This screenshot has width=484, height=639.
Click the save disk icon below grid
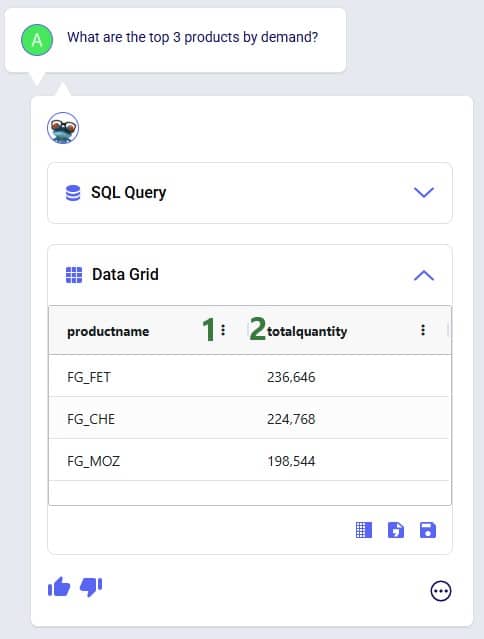click(x=428, y=530)
